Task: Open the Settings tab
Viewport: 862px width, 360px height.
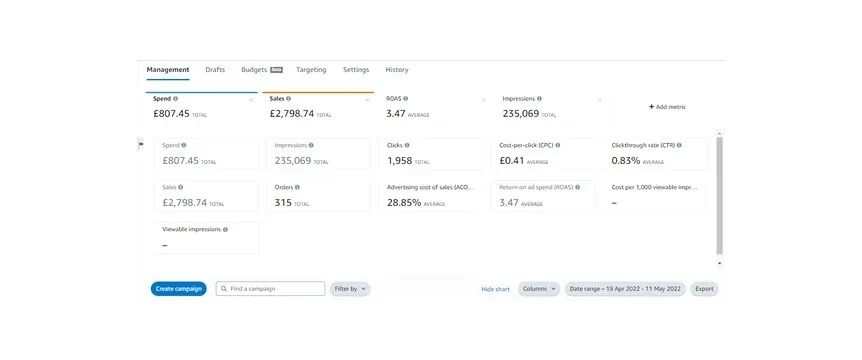Action: (356, 70)
